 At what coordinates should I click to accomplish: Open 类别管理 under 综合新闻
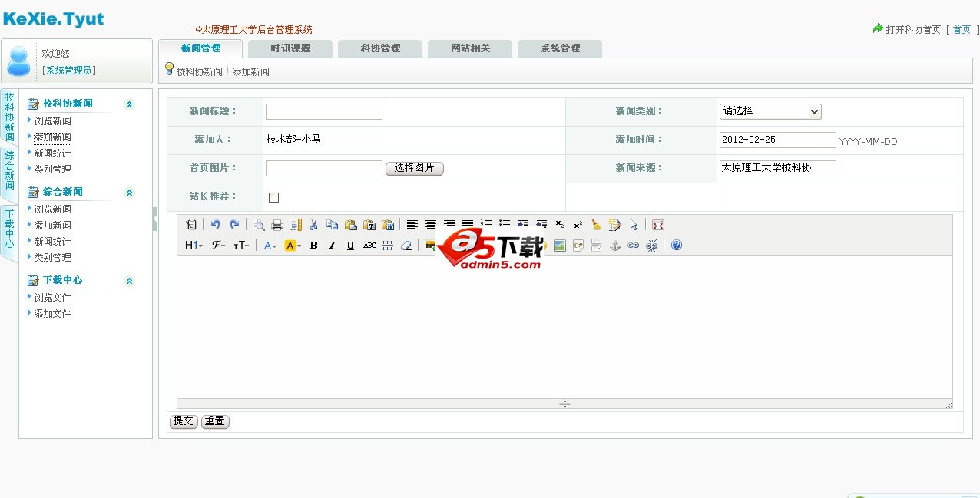[52, 257]
